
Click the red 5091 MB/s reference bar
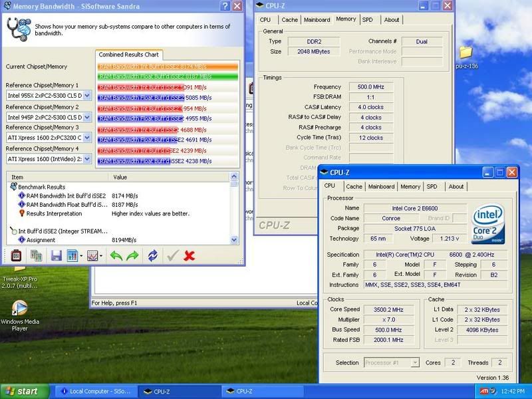(141, 87)
